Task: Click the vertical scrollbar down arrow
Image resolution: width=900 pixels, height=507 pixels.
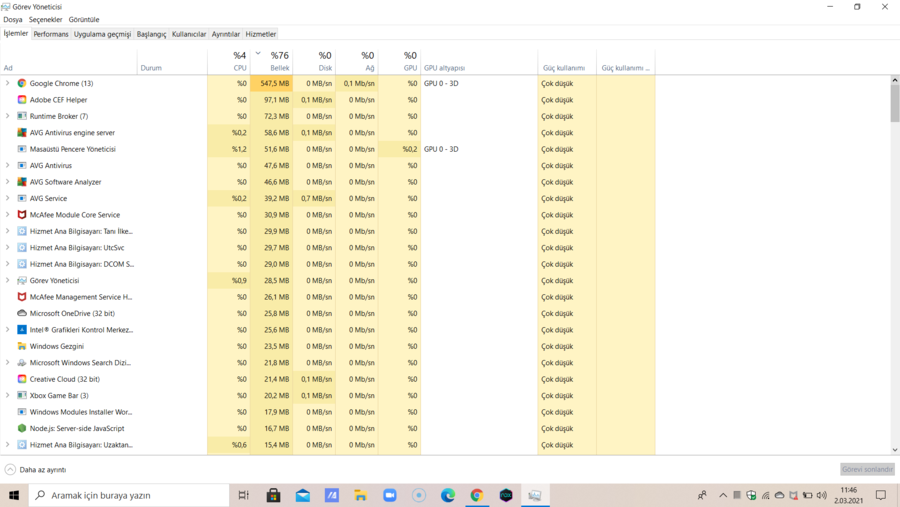Action: pyautogui.click(x=895, y=450)
